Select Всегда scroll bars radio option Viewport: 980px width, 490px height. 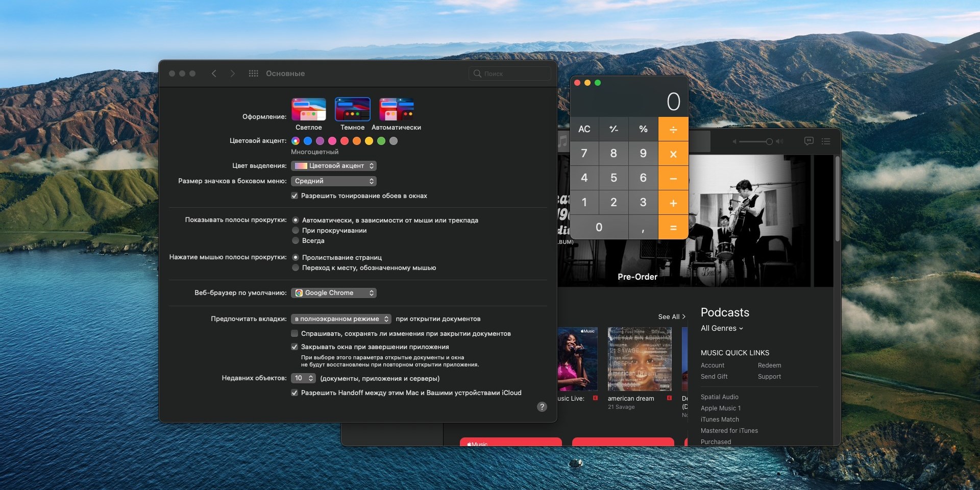pos(296,241)
